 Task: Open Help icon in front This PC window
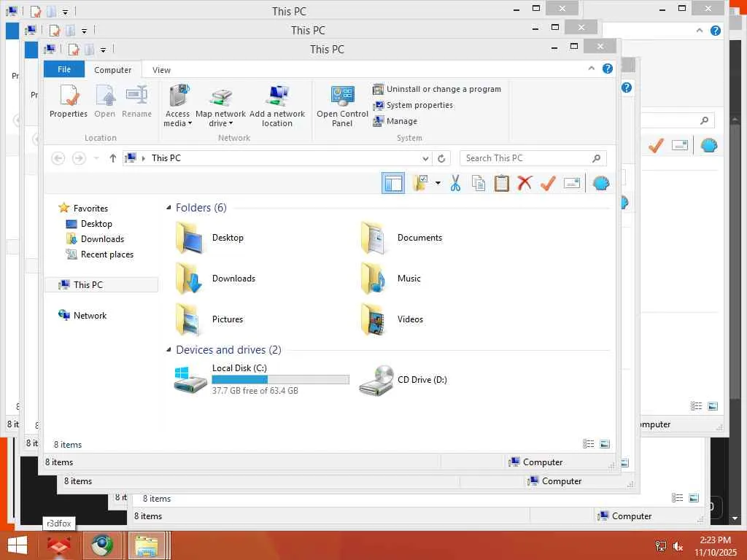pyautogui.click(x=608, y=69)
